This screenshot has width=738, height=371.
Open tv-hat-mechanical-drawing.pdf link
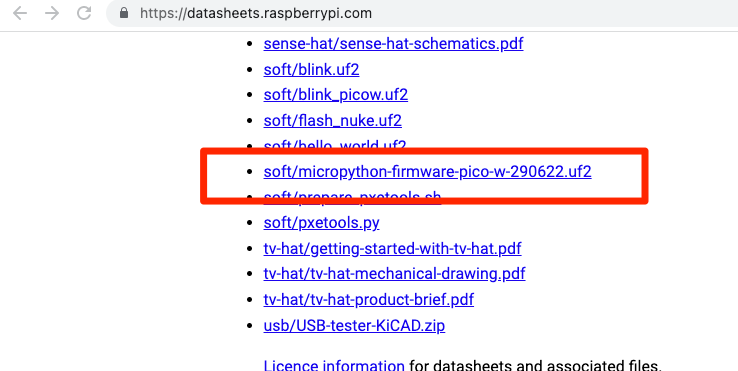(x=394, y=274)
